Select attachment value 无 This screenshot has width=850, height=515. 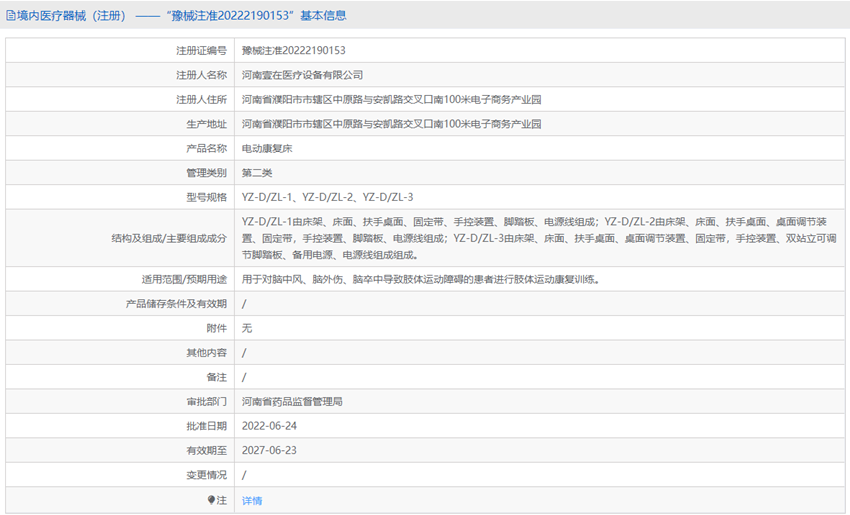point(247,328)
